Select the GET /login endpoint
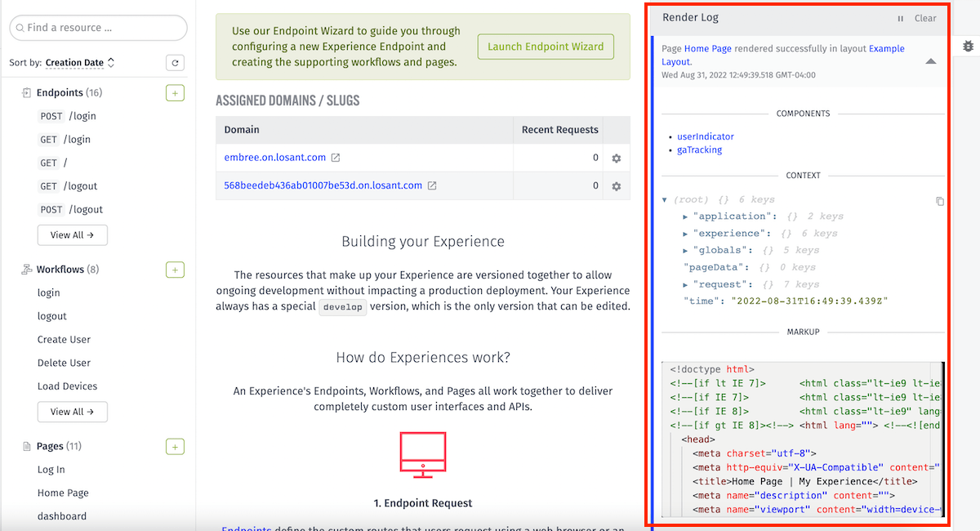This screenshot has height=531, width=980. [65, 140]
